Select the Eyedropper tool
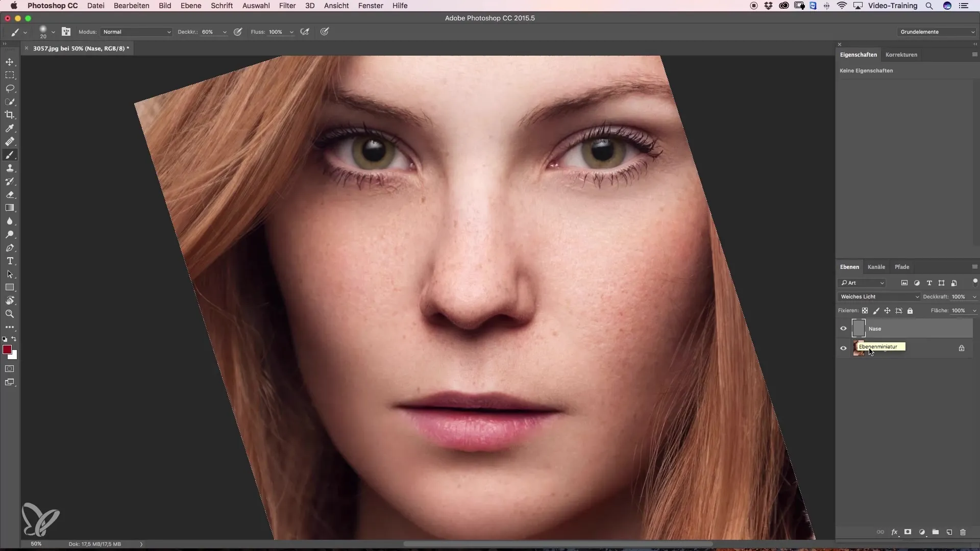Screen dimensions: 980x551 (x=10, y=128)
